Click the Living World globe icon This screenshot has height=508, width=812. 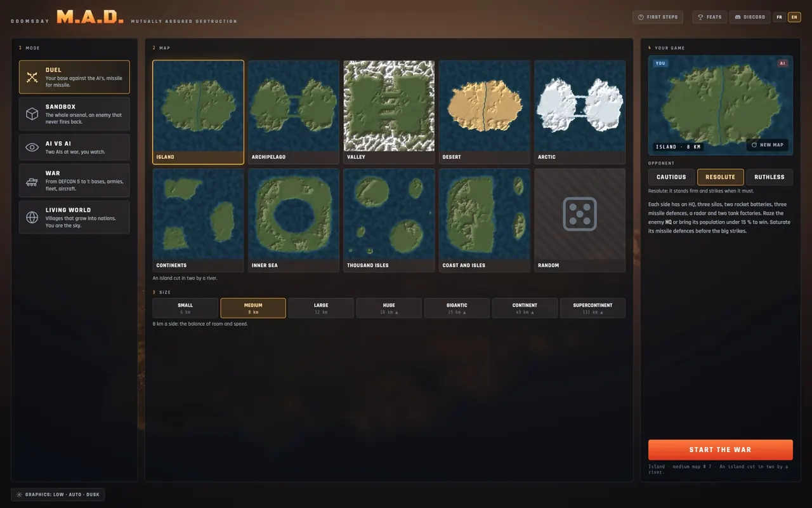pyautogui.click(x=32, y=217)
